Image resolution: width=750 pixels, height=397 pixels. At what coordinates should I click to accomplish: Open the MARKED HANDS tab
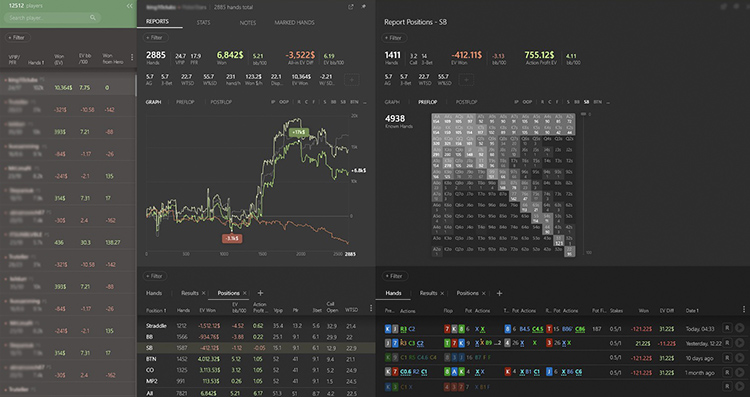[x=294, y=22]
